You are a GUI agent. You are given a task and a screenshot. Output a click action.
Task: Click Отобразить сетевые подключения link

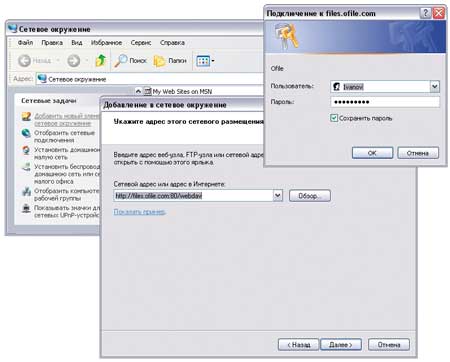[64, 136]
